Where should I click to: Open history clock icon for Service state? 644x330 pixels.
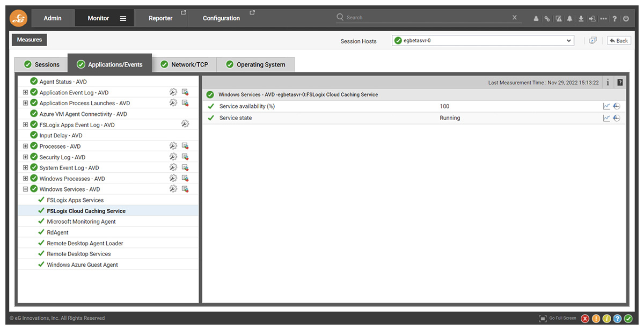617,118
